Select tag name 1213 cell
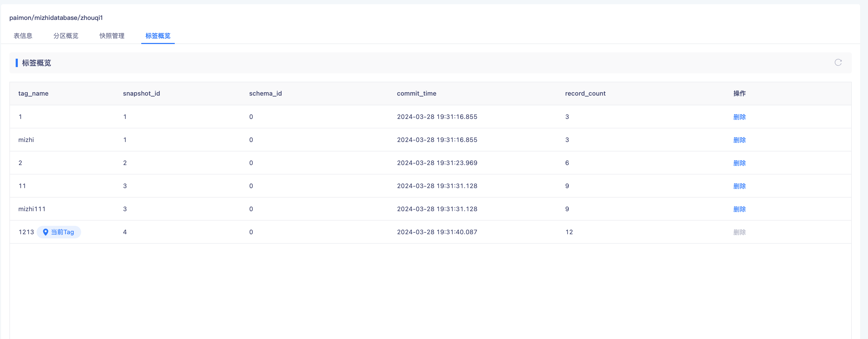Image resolution: width=868 pixels, height=339 pixels. point(26,232)
